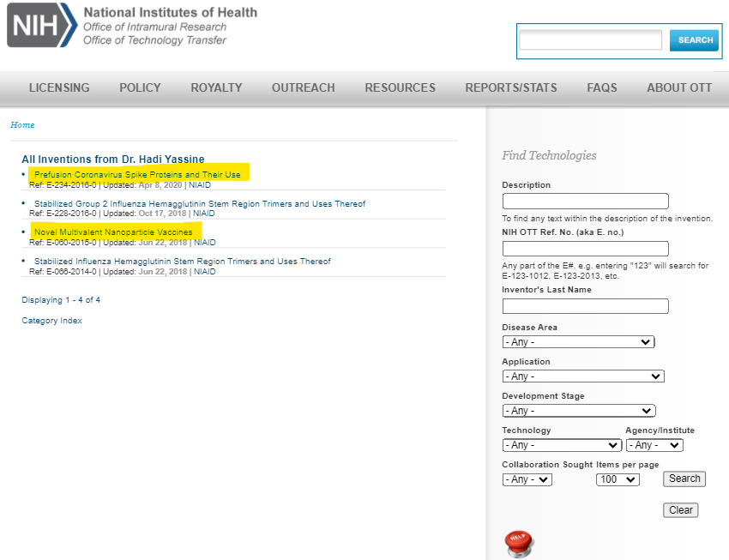Open the ABOUT OTT menu
The width and height of the screenshot is (729, 560).
679,87
